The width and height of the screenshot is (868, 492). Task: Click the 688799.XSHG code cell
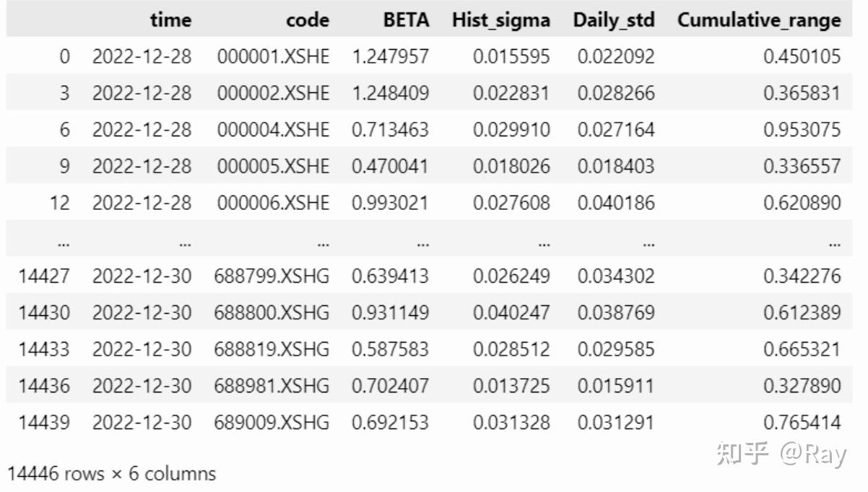tap(272, 276)
